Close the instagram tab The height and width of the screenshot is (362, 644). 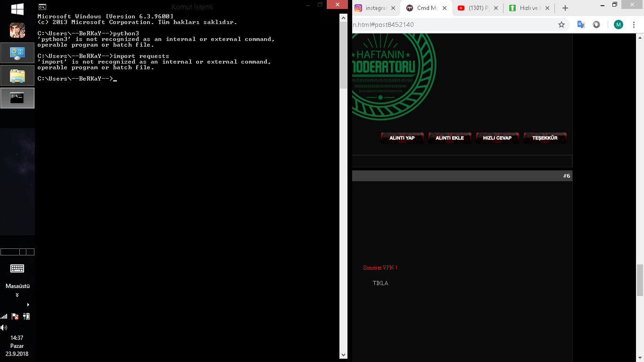pyautogui.click(x=393, y=8)
